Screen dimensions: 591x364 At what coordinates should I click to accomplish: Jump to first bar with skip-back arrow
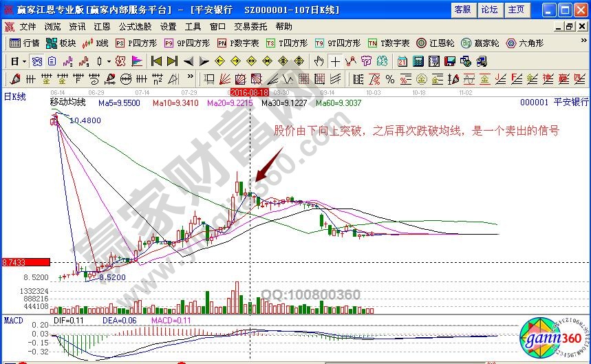[156, 61]
